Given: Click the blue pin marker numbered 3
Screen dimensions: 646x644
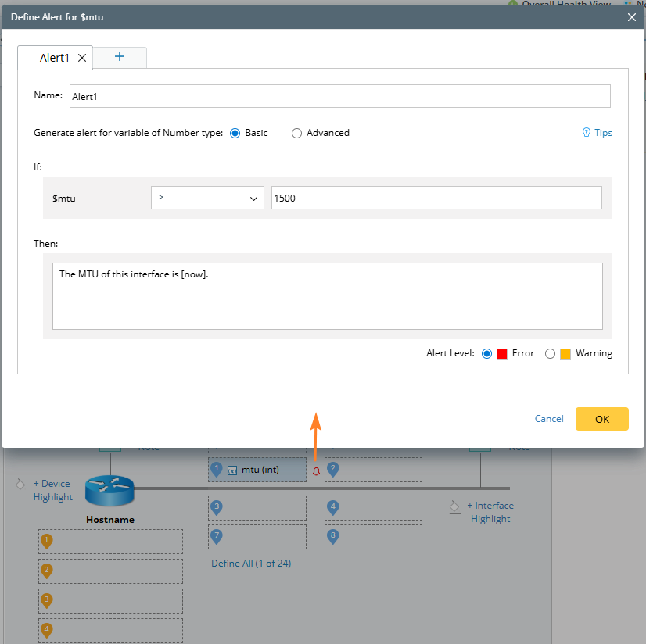Looking at the screenshot, I should click(x=217, y=507).
